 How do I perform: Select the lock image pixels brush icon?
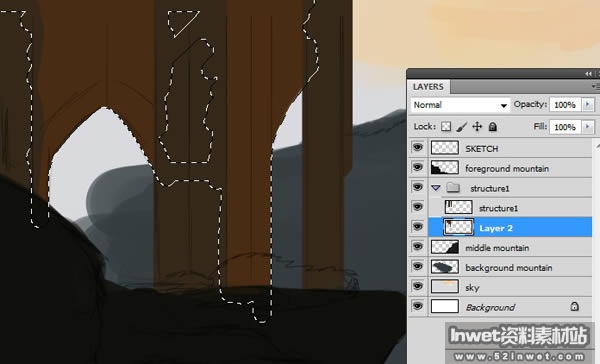[461, 126]
